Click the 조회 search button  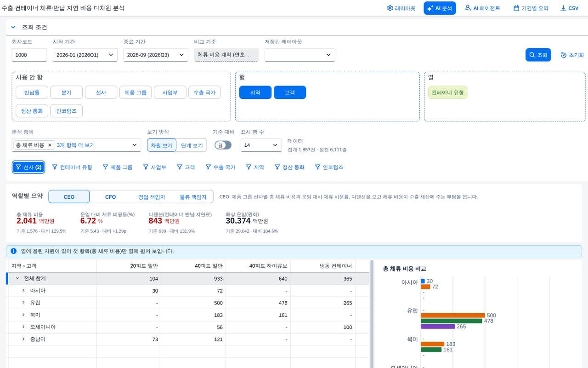click(538, 55)
